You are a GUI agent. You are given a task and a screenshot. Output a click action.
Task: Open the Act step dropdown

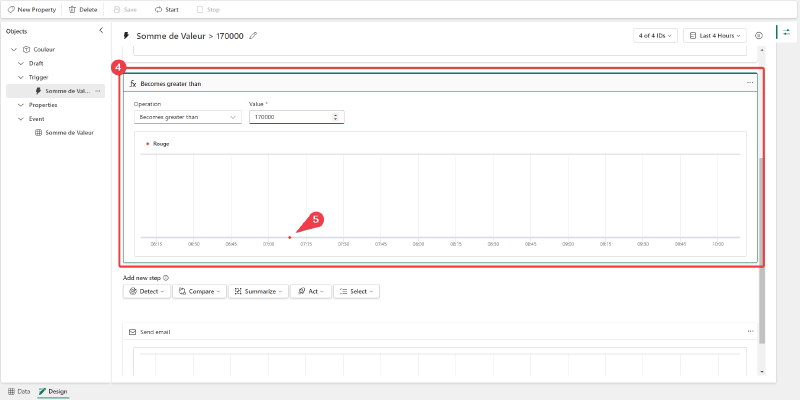(x=311, y=291)
